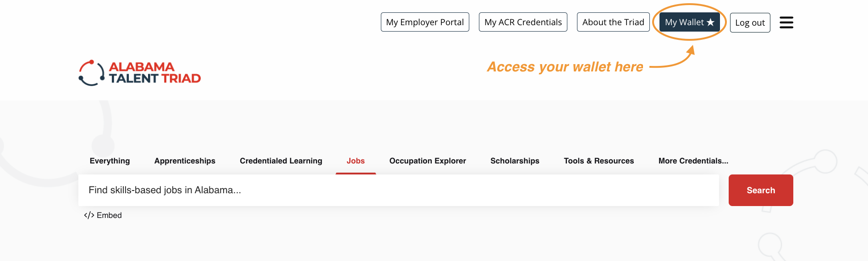Click the star in My Wallet
This screenshot has width=868, height=261.
click(710, 22)
